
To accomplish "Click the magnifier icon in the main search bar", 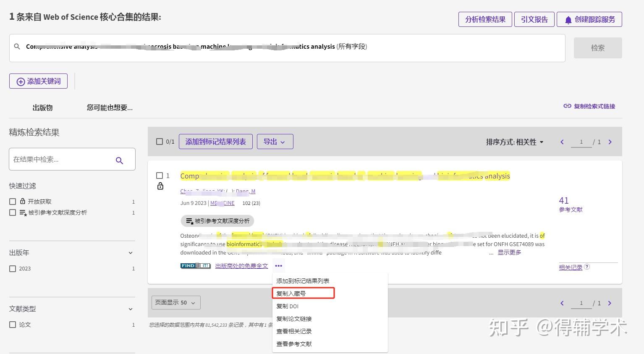I will point(17,46).
